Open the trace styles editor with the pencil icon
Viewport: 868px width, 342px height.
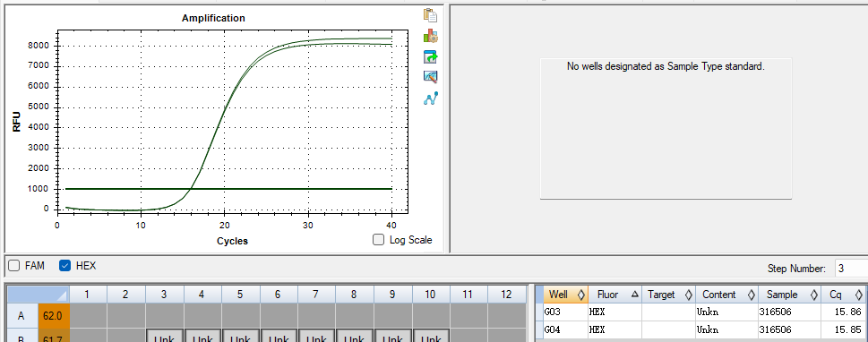click(431, 77)
